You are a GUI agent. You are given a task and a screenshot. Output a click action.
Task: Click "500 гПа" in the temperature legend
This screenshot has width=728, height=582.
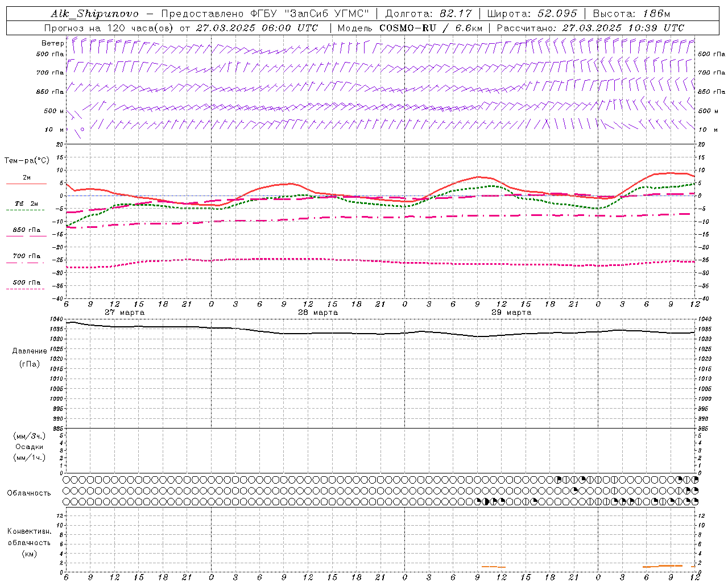26,282
